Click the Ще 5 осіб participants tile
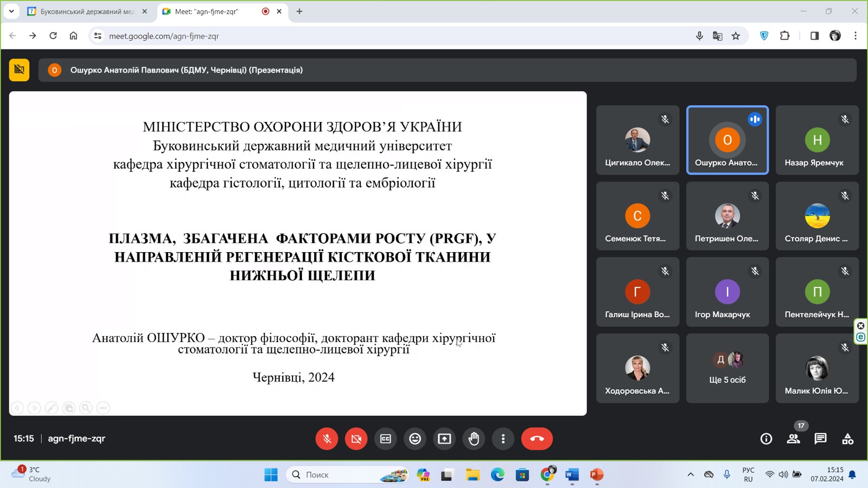 (x=727, y=368)
